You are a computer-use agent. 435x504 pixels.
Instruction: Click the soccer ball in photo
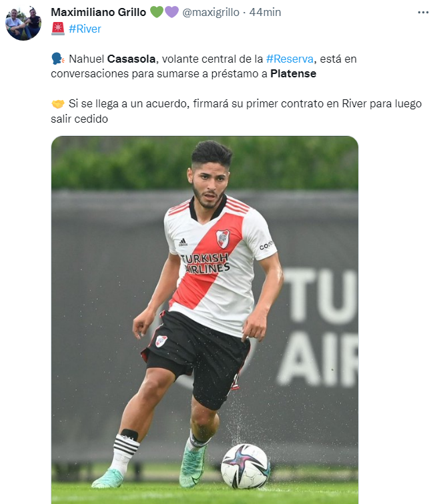pyautogui.click(x=245, y=467)
